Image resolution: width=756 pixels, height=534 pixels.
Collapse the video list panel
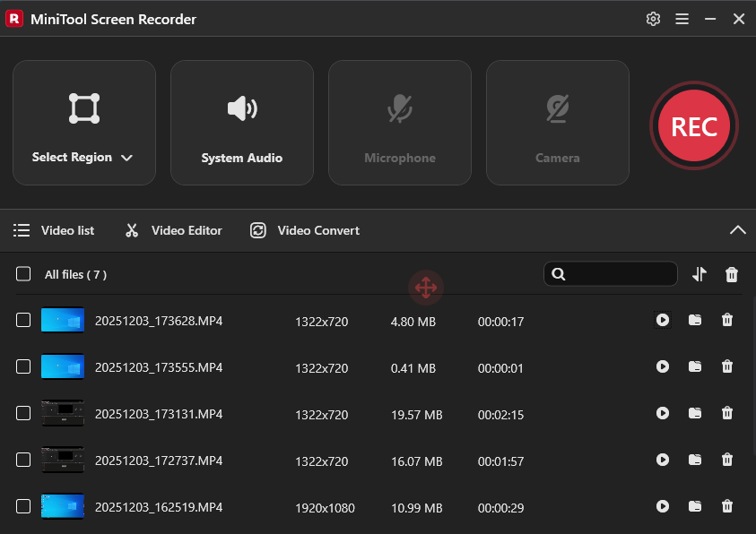point(738,230)
